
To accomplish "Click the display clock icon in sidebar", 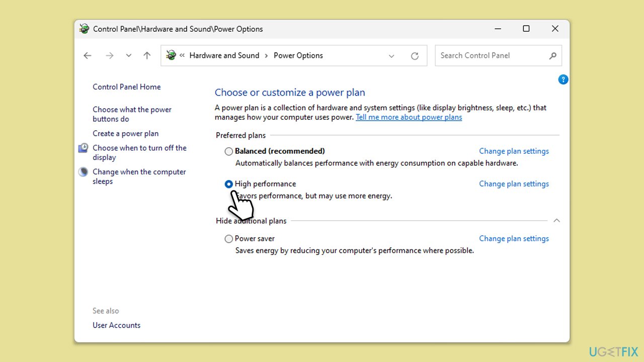I will pyautogui.click(x=84, y=148).
